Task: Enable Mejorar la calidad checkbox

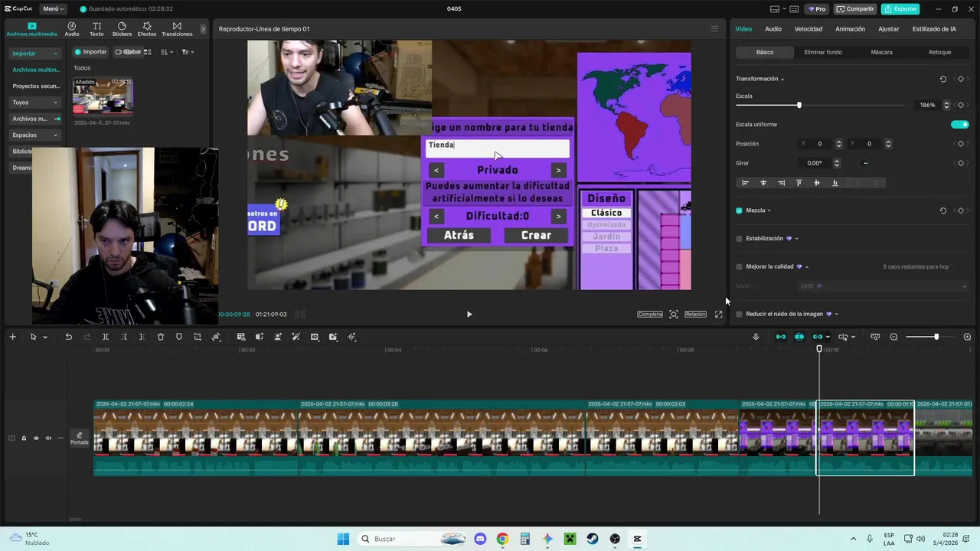Action: [x=739, y=267]
